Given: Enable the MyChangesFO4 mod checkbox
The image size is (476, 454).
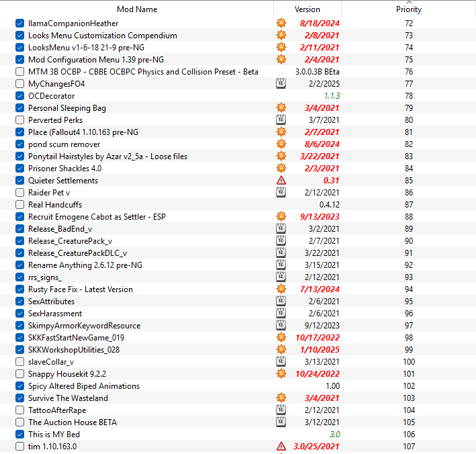Looking at the screenshot, I should [19, 83].
